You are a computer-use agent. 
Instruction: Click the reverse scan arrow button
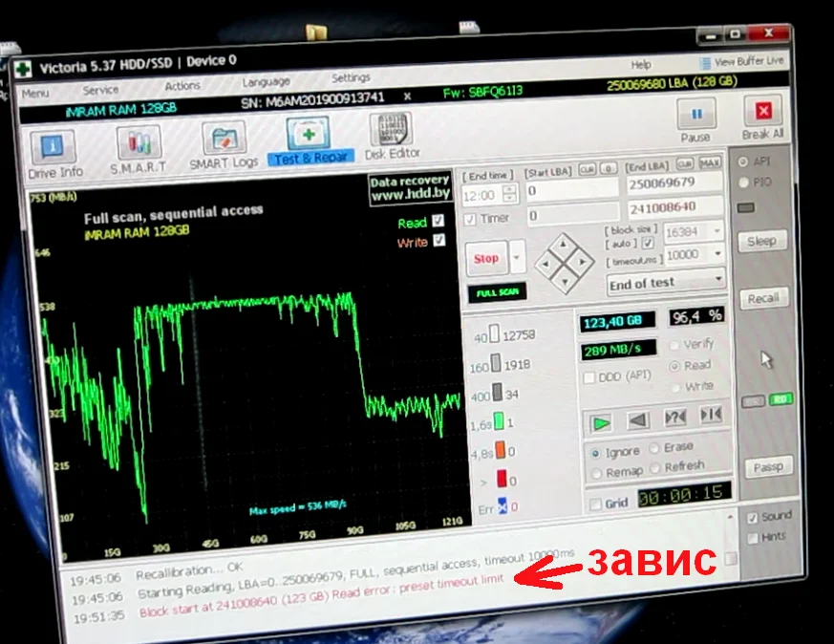(638, 419)
